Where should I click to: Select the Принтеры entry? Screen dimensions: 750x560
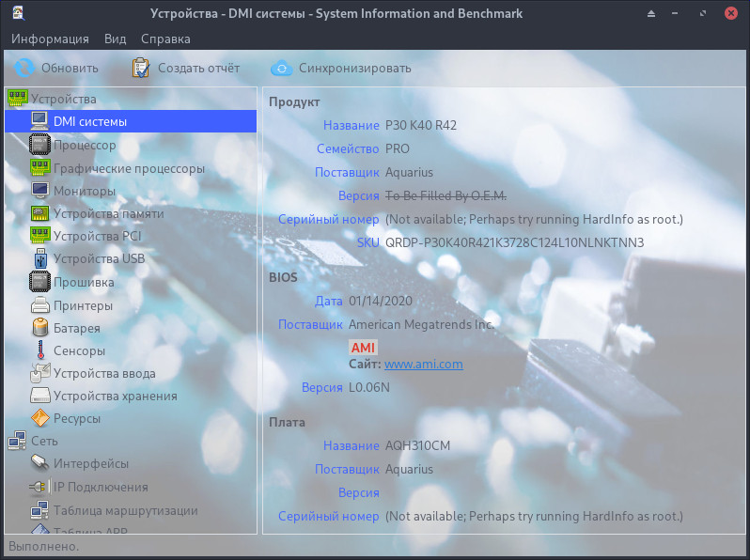pos(84,305)
